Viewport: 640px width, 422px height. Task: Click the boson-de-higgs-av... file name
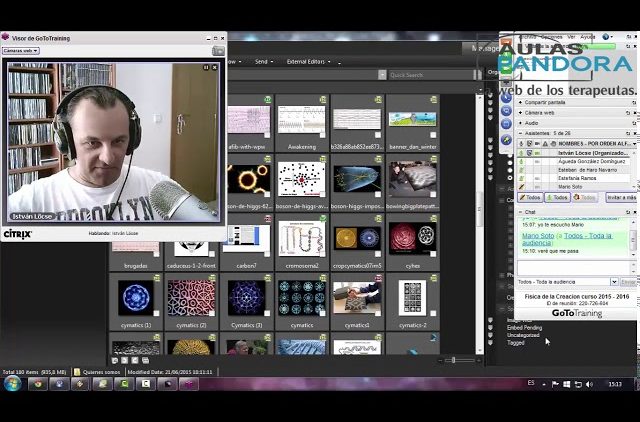click(x=302, y=206)
